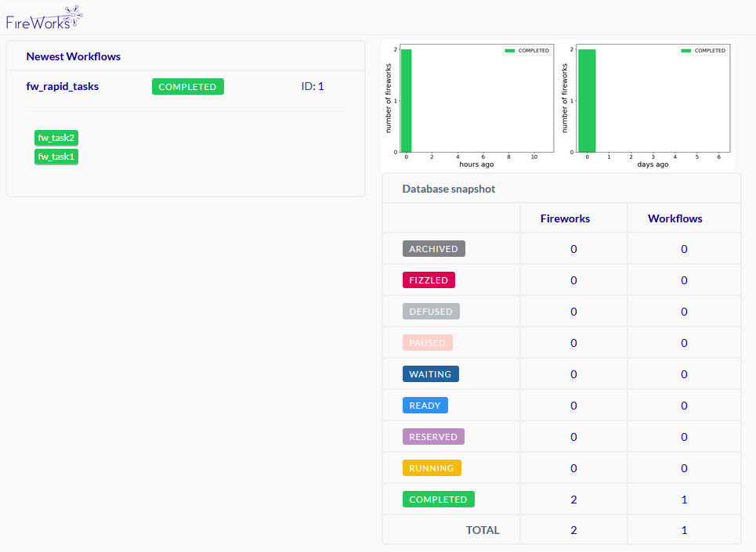Click the WAITING status badge
Image resolution: width=756 pixels, height=552 pixels.
click(x=430, y=373)
